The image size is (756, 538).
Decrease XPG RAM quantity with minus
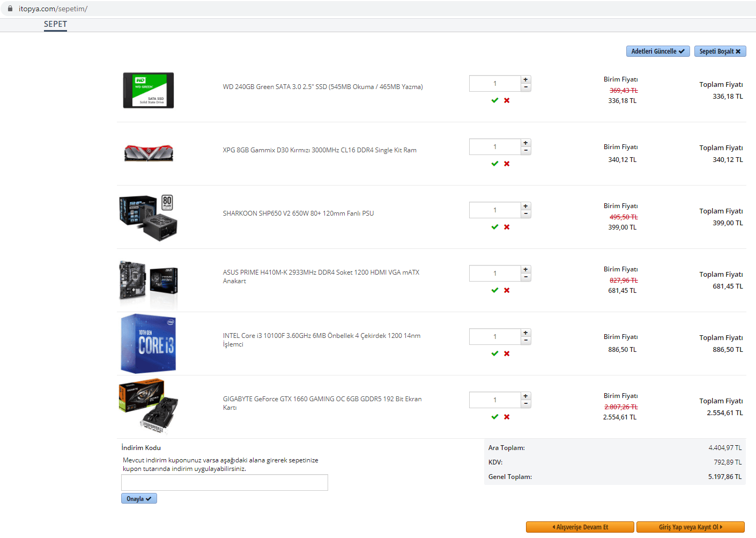[526, 150]
